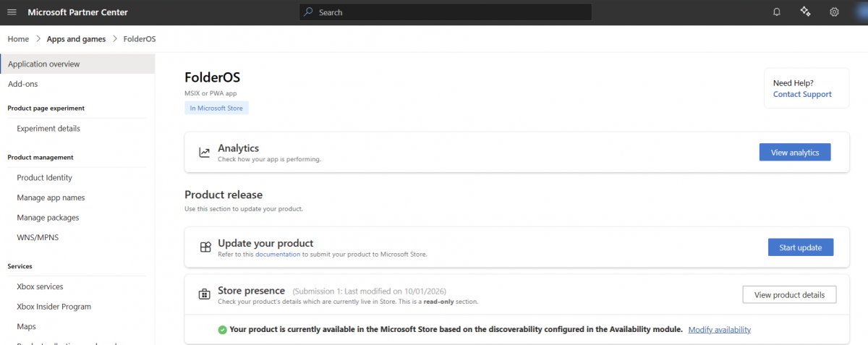The height and width of the screenshot is (345, 868).
Task: Click the Start update button
Action: (x=801, y=247)
